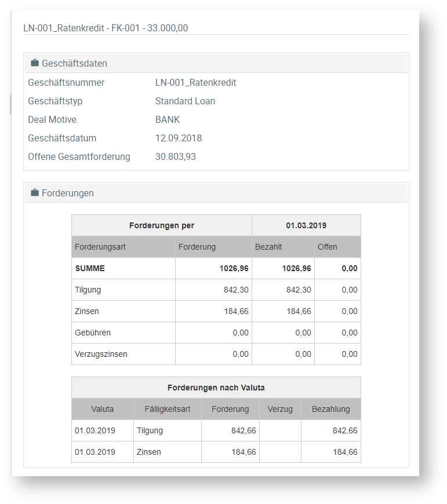Click the Bezahlt column header
This screenshot has width=447, height=504.
point(268,247)
